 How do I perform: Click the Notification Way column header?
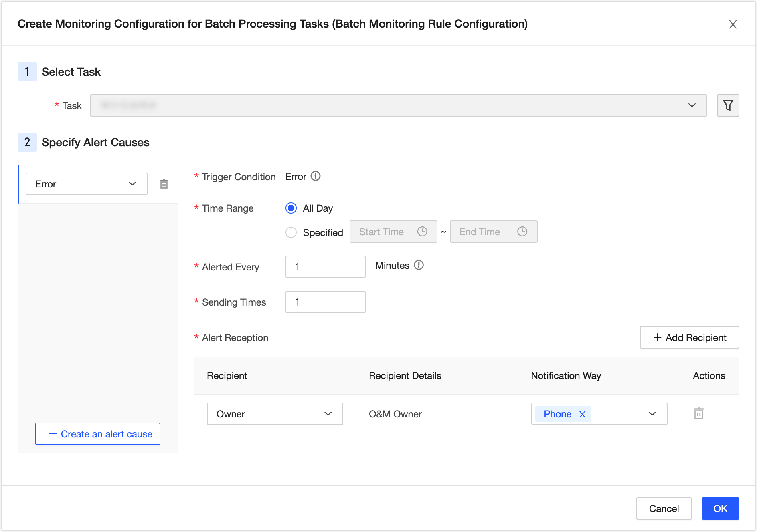click(566, 376)
